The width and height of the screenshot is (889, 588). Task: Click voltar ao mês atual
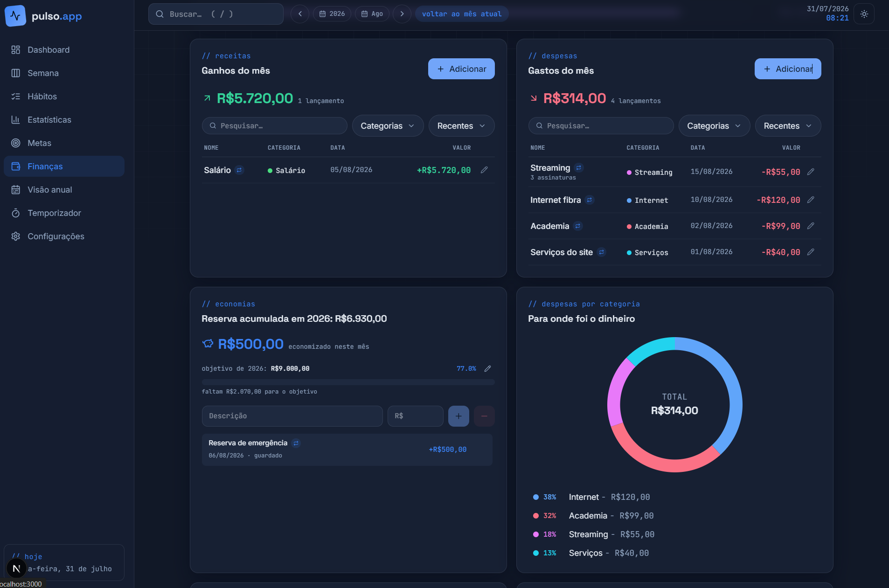tap(462, 14)
